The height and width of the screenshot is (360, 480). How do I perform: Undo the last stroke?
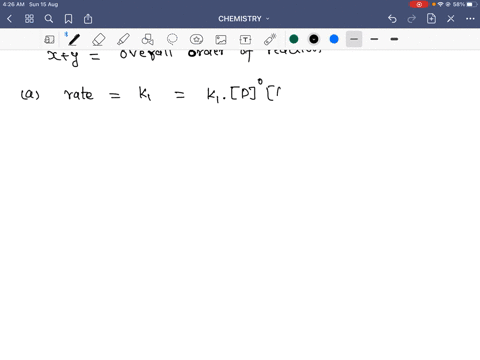[392, 19]
